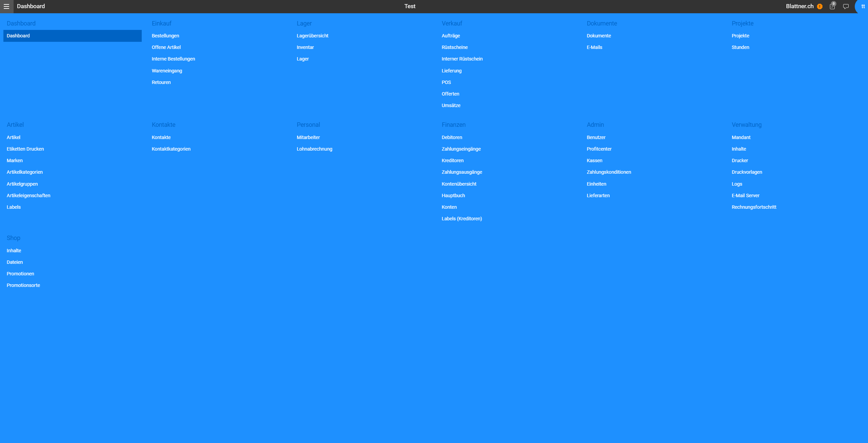The image size is (868, 443).
Task: Select Stunden under Projekte
Action: tap(740, 47)
